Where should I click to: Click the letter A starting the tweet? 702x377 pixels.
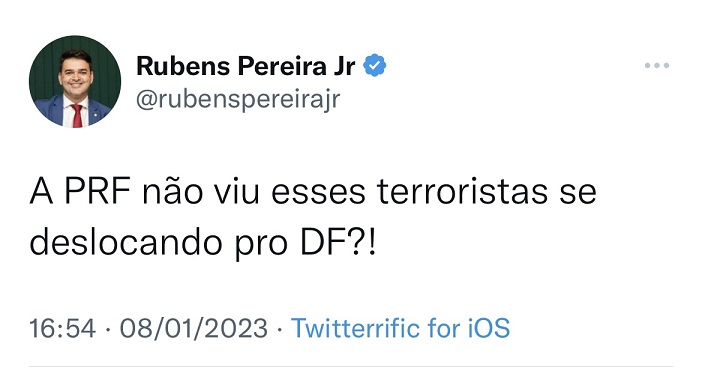(x=41, y=192)
